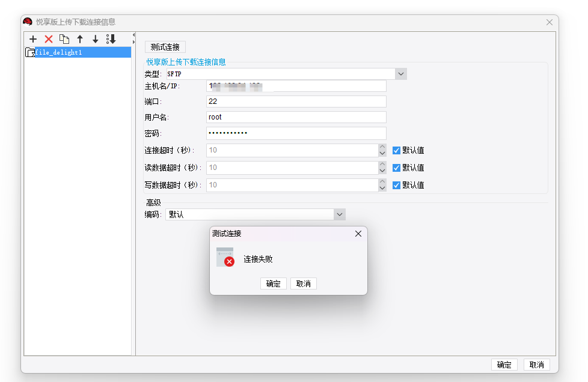
Task: Click the copy connection icon
Action: point(64,39)
